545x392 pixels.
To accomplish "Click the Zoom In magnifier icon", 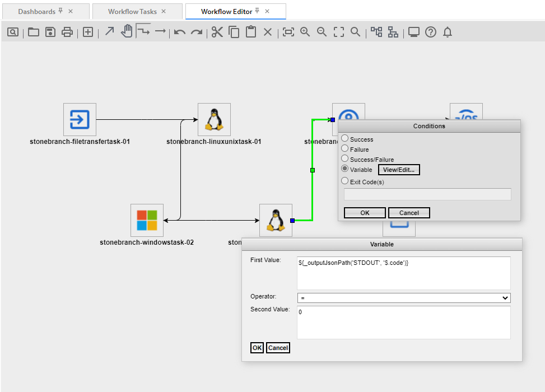I will click(x=305, y=32).
